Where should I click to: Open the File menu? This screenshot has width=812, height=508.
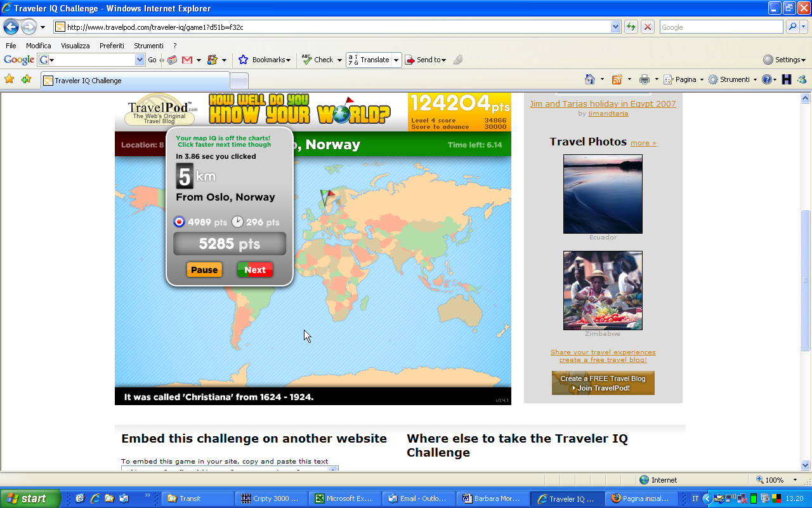pyautogui.click(x=11, y=46)
